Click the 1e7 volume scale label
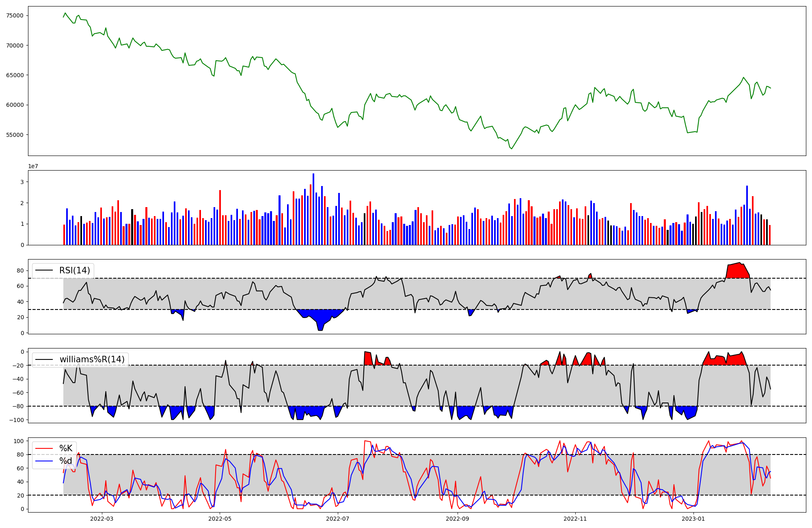The height and width of the screenshot is (528, 812). click(33, 166)
